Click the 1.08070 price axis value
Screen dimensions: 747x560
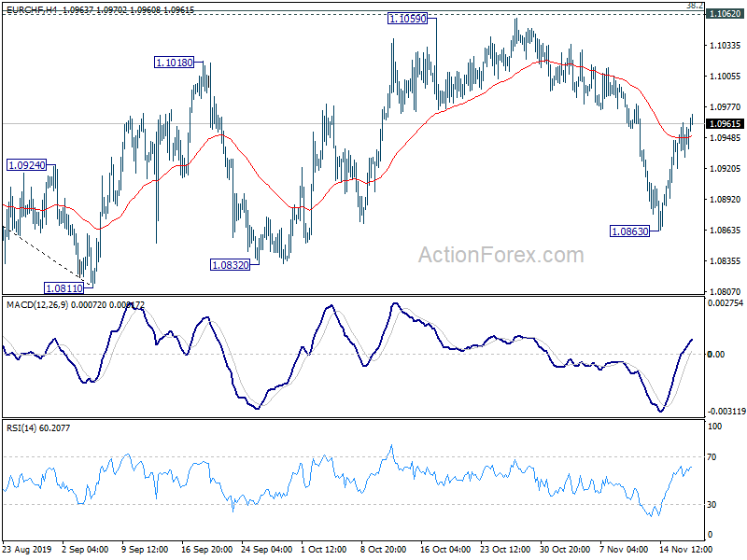[x=726, y=291]
